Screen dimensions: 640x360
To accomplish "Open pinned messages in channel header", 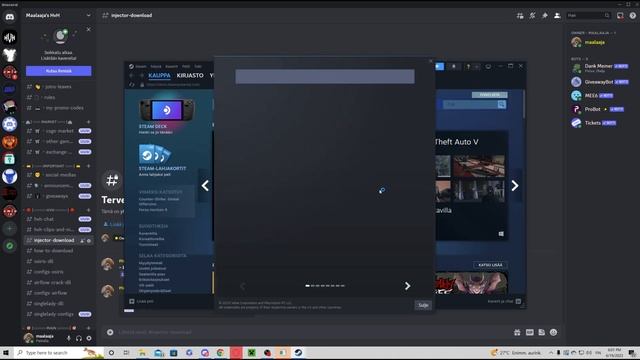I will tap(544, 16).
